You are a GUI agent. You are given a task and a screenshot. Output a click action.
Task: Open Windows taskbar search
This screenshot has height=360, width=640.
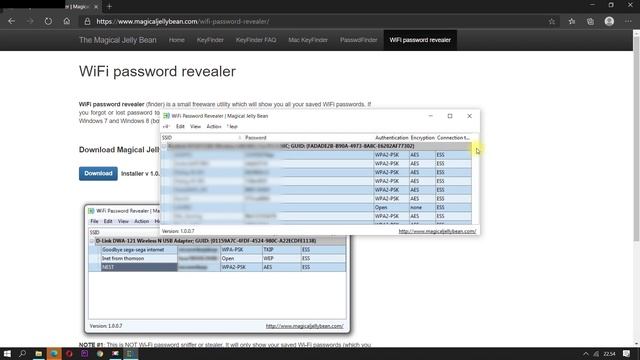pos(22,353)
